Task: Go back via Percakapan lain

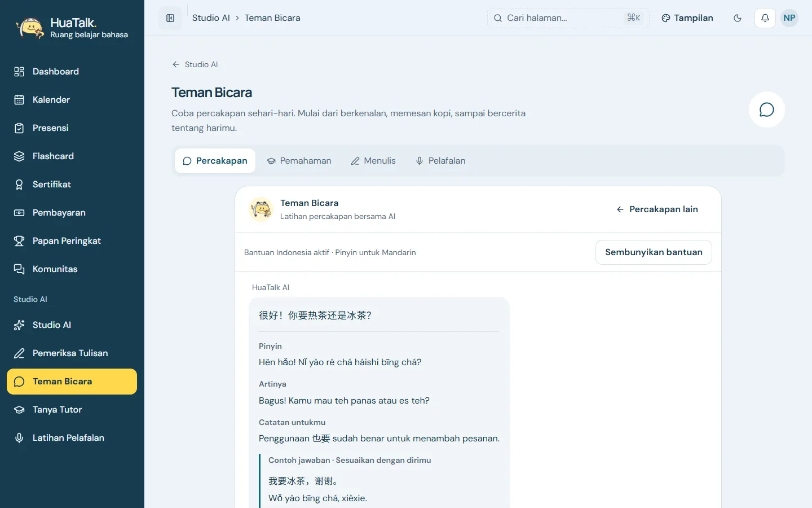Action: coord(657,209)
